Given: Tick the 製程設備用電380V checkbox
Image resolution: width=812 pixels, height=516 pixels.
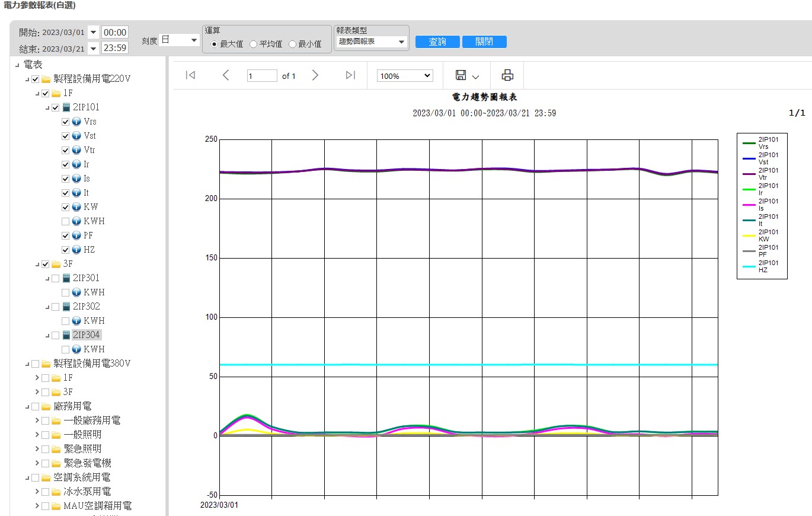Looking at the screenshot, I should point(35,364).
